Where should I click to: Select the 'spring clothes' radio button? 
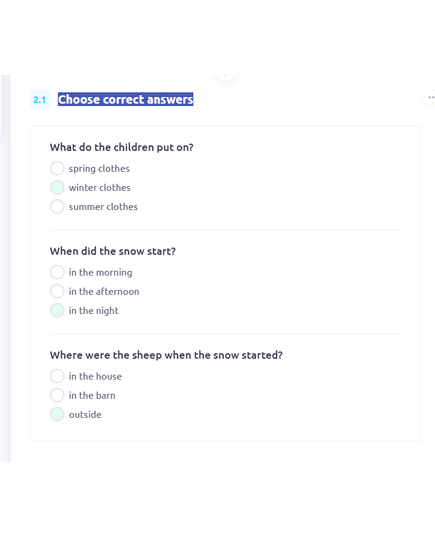[x=57, y=168]
